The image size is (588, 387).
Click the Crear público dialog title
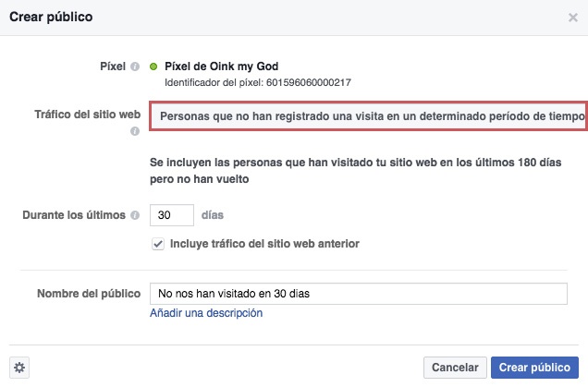tap(51, 18)
